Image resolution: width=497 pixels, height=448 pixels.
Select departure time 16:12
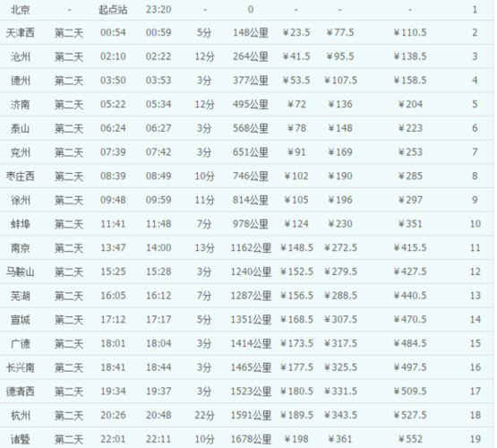point(159,296)
